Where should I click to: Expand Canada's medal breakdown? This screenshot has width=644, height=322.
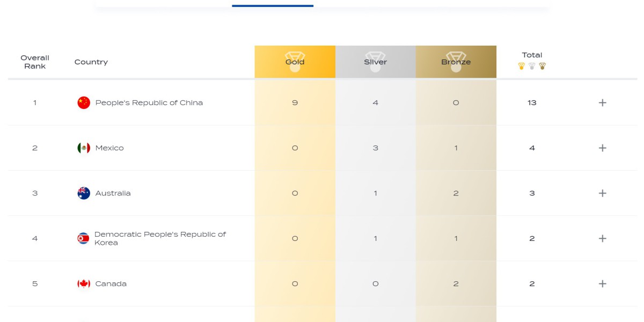pyautogui.click(x=602, y=284)
